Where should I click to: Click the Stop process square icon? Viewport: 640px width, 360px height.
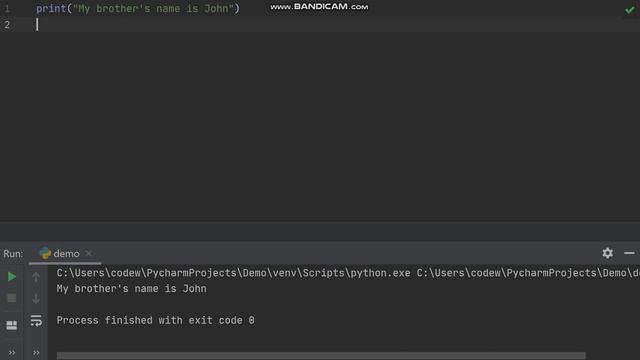pos(11,298)
